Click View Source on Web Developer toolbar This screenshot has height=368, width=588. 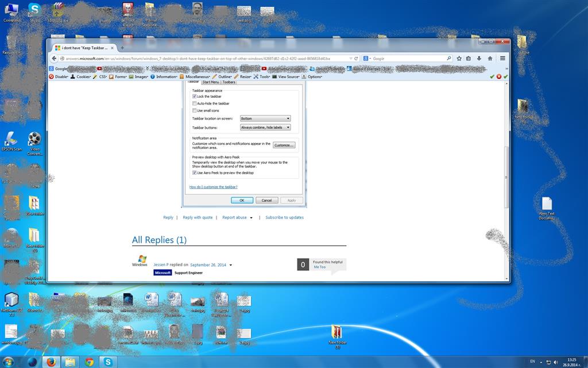(286, 76)
